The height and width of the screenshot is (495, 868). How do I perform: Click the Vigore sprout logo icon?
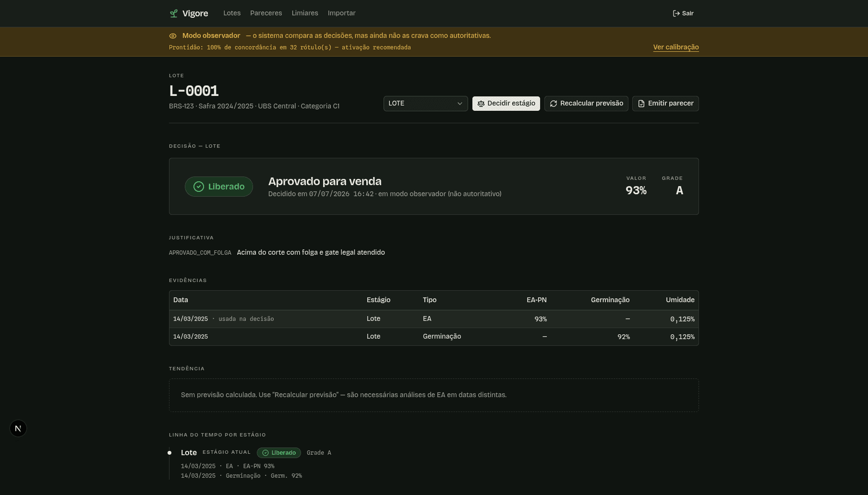click(174, 13)
